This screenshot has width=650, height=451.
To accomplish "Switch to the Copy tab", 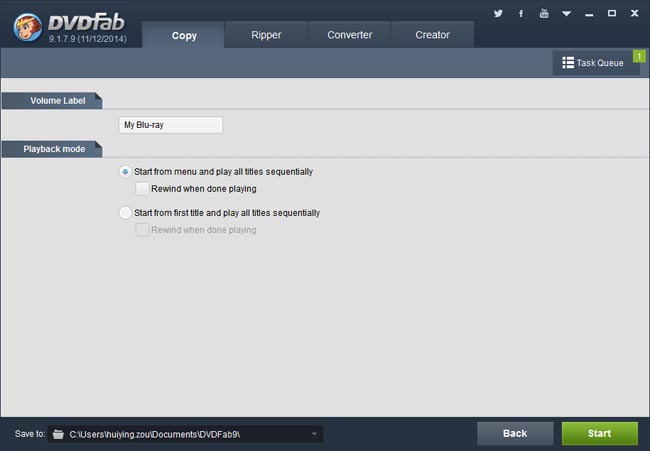I will [184, 35].
